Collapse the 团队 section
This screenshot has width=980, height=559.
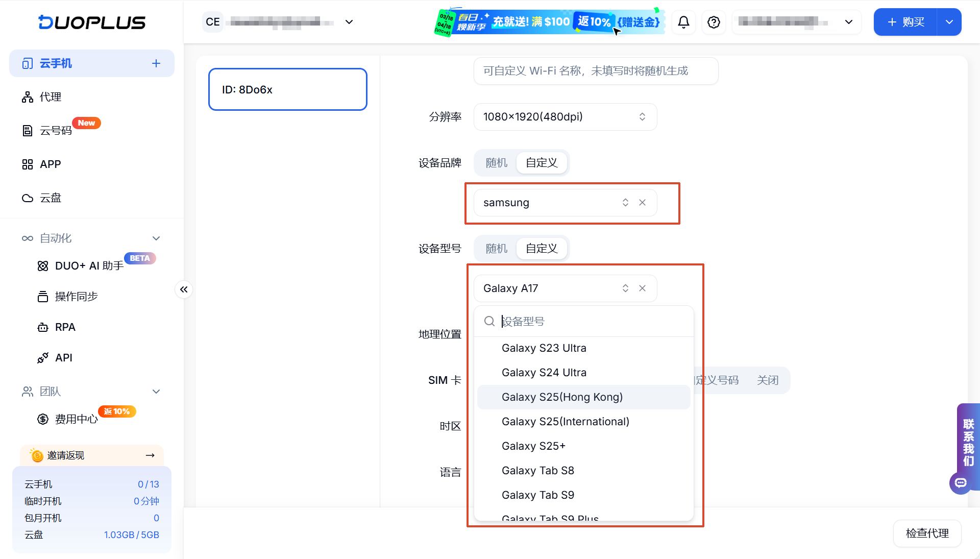point(156,392)
